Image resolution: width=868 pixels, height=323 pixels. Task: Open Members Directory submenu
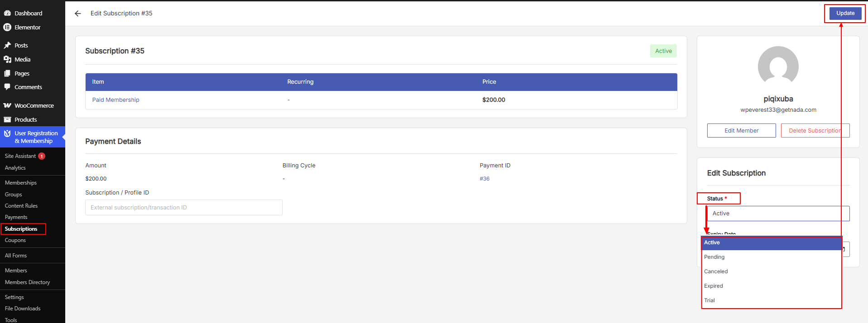(27, 282)
